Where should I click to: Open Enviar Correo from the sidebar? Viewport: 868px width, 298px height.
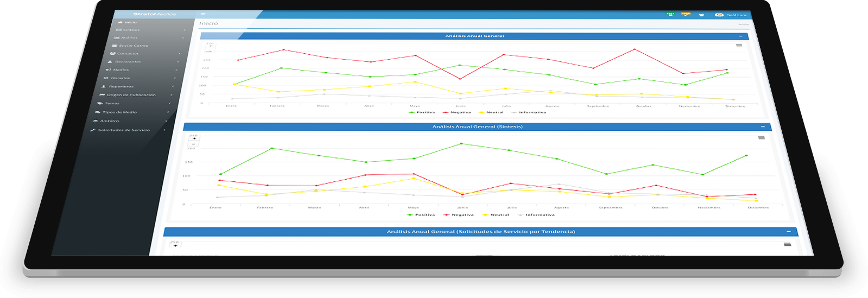(133, 46)
